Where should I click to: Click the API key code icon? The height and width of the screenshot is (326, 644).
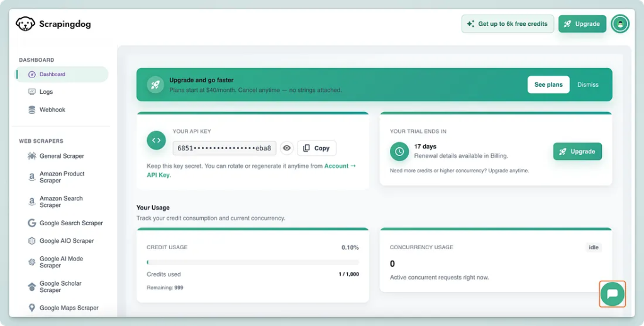click(156, 140)
